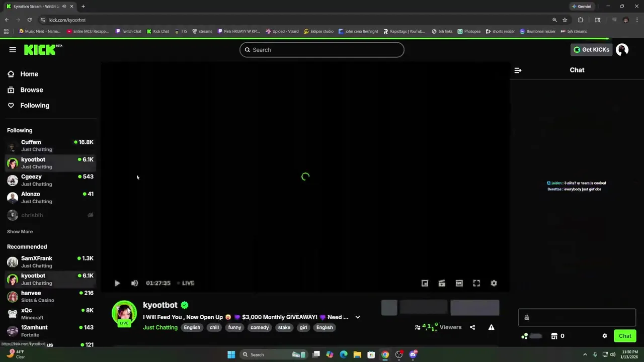Click the KICK logo
The image size is (644, 362).
pos(43,49)
